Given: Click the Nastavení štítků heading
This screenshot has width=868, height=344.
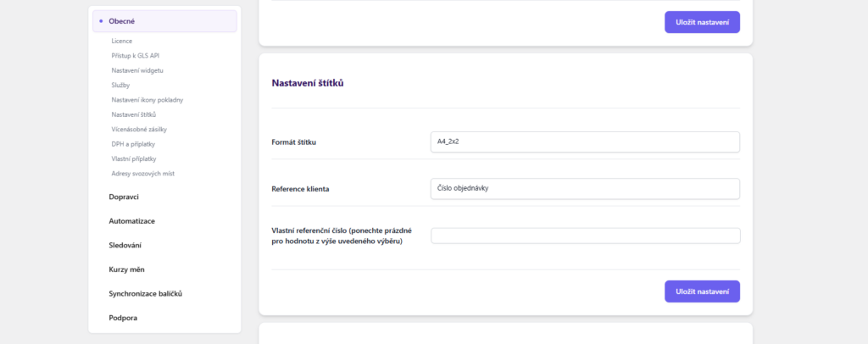Looking at the screenshot, I should coord(308,84).
